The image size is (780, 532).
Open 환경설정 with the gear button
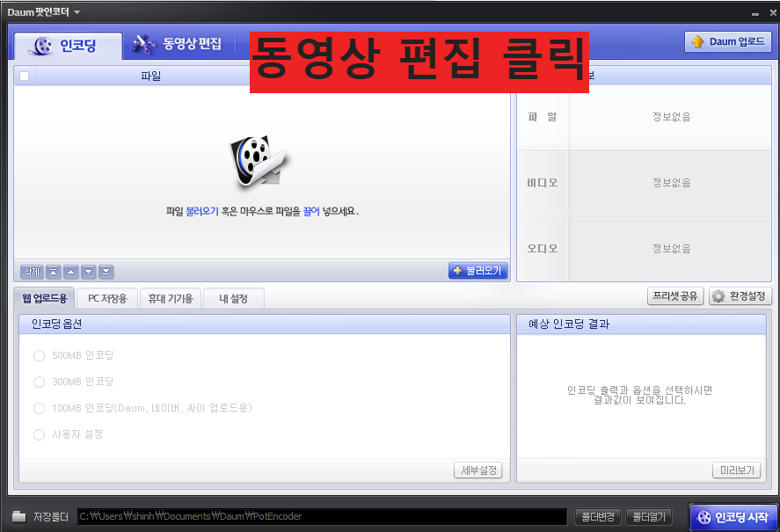(x=740, y=296)
